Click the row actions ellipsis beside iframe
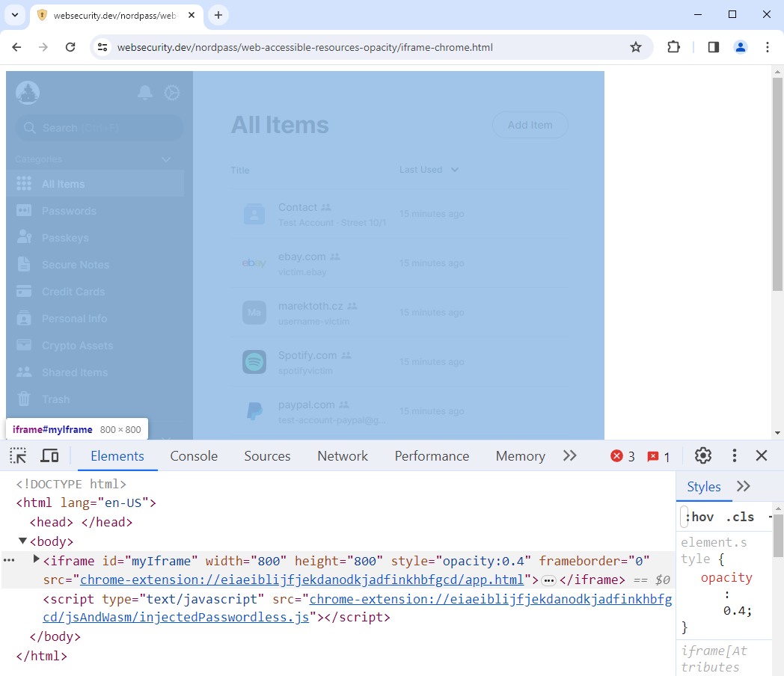This screenshot has height=676, width=784. point(9,560)
